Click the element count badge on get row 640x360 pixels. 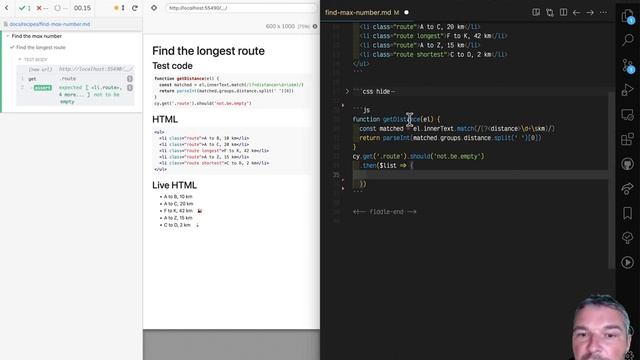point(130,78)
